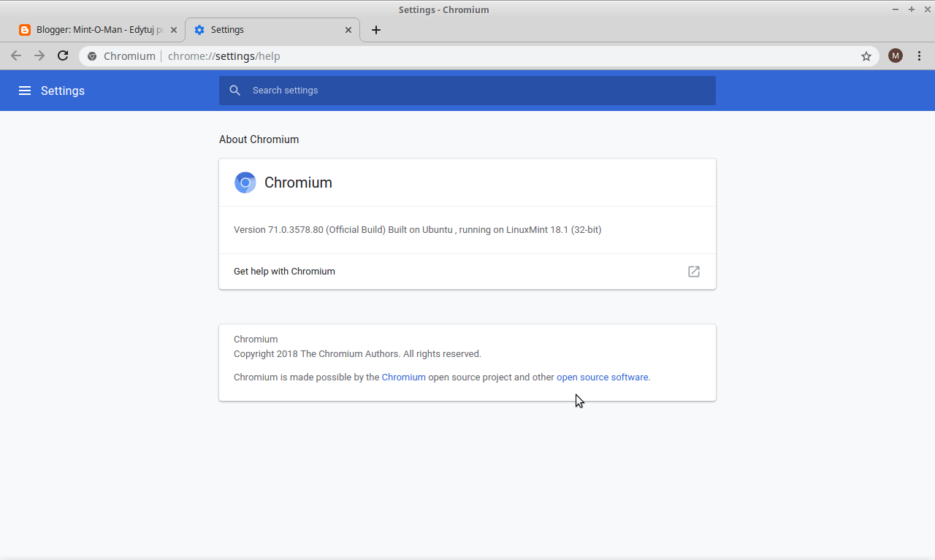
Task: Switch to the Blogger Mint-O-Man tab
Action: click(99, 30)
